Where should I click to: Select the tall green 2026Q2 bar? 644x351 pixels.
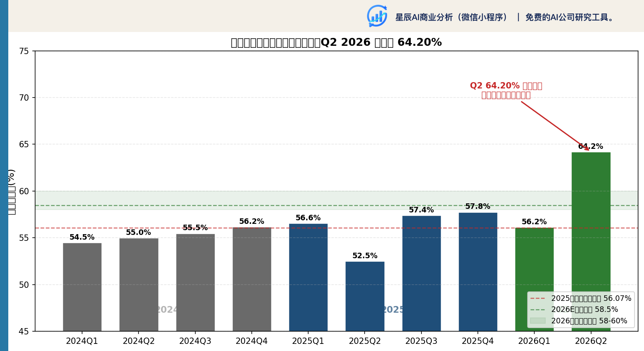591,242
